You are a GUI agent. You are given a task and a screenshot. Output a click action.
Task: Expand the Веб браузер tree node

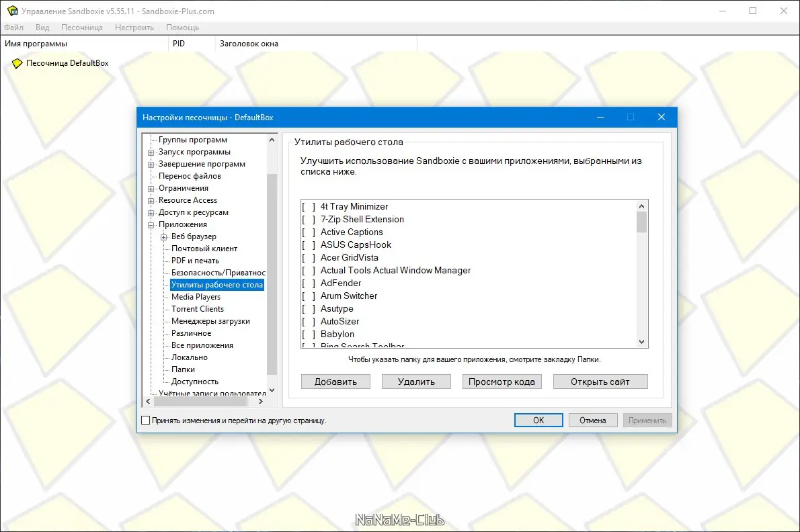coord(164,237)
